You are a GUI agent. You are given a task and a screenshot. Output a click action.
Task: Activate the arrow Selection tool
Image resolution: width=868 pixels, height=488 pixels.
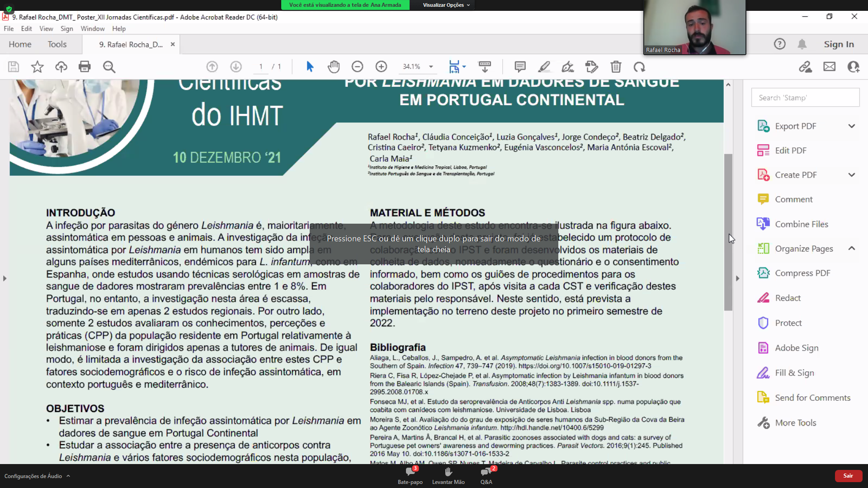click(310, 67)
